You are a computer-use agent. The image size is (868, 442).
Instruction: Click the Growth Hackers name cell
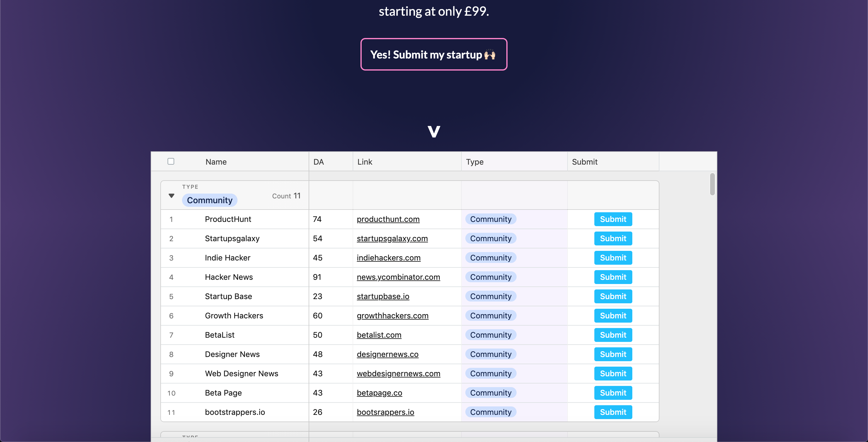coord(234,316)
